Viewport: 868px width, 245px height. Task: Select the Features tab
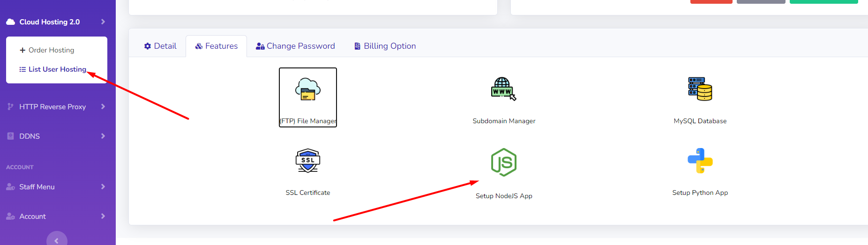(217, 46)
